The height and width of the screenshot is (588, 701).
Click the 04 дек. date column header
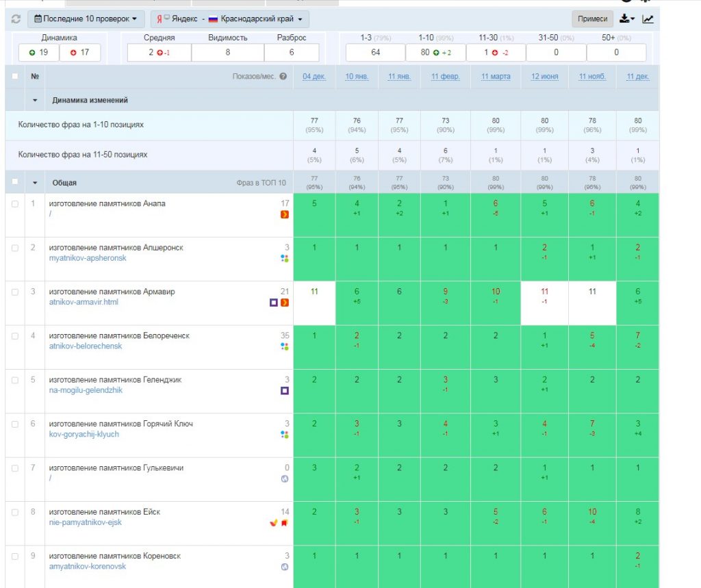pyautogui.click(x=314, y=77)
